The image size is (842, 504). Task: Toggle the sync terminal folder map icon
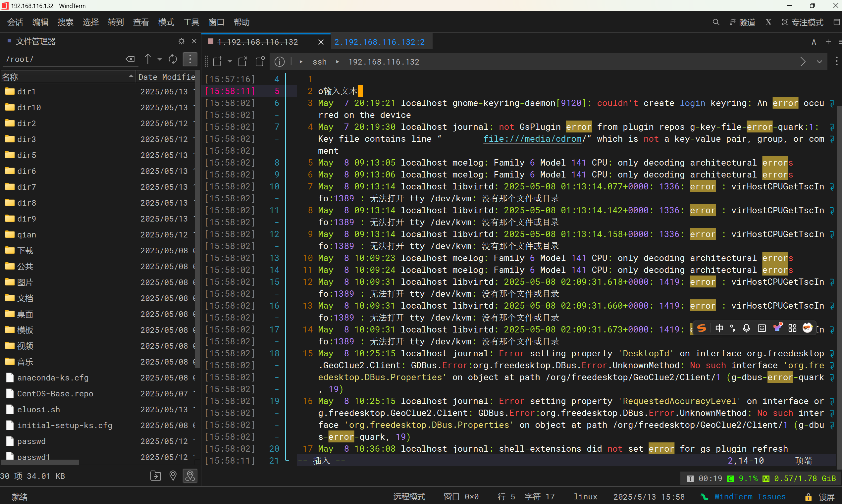tap(190, 476)
